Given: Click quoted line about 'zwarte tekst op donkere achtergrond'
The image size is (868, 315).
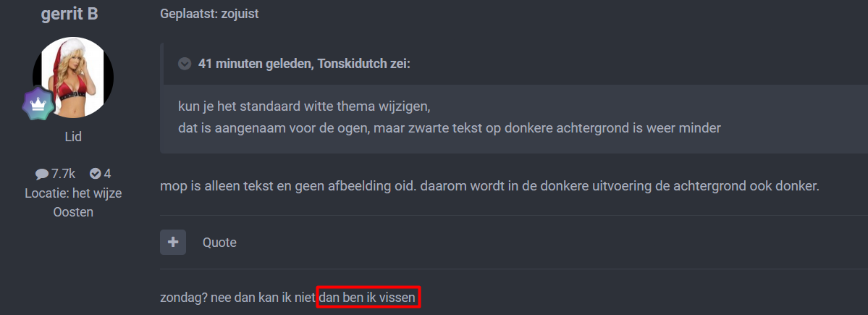Looking at the screenshot, I should point(450,128).
